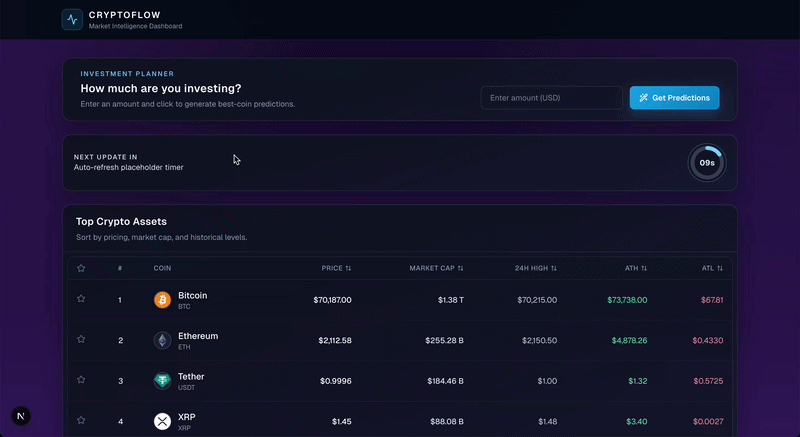This screenshot has width=800, height=437.
Task: Open the Next.js dev tools badge
Action: coord(21,416)
